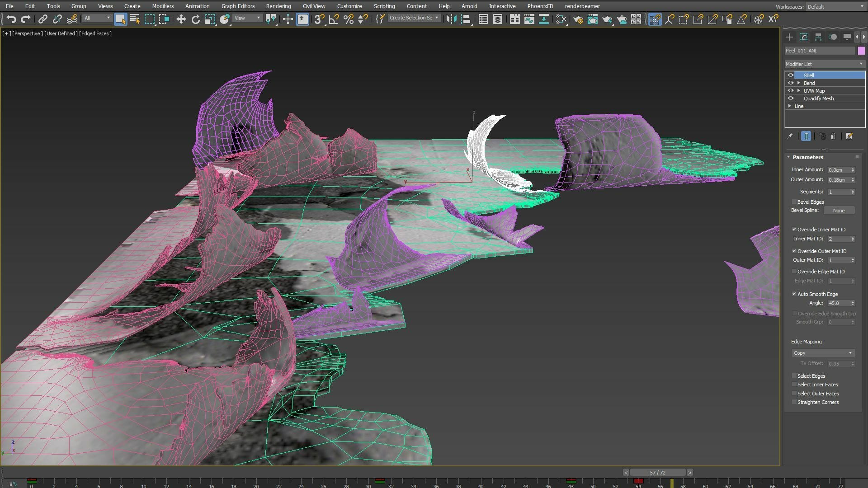Open the Modifiers menu
The image size is (868, 488).
pyautogui.click(x=163, y=6)
